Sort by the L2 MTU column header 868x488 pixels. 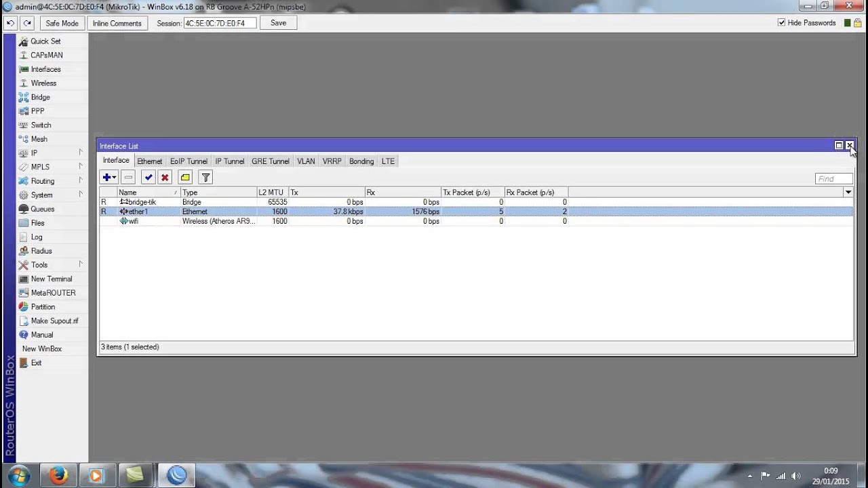click(x=273, y=192)
